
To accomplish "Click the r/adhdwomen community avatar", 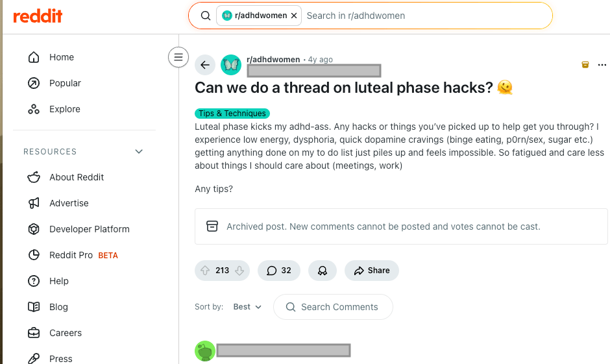I will tap(231, 64).
